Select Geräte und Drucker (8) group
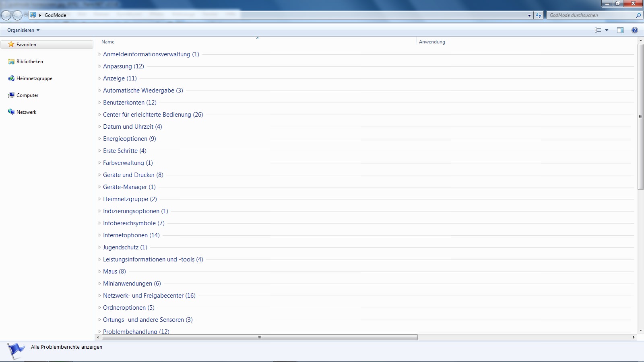The width and height of the screenshot is (644, 362). click(133, 175)
